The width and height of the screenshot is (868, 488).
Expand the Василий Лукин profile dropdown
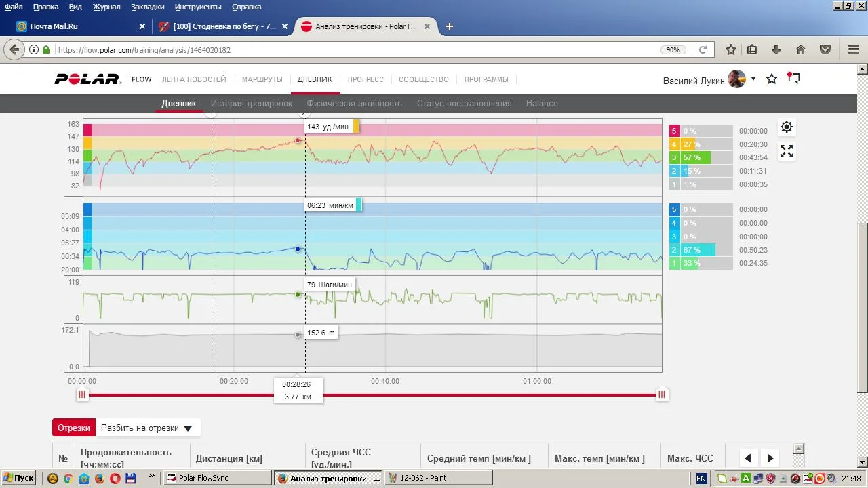[753, 79]
